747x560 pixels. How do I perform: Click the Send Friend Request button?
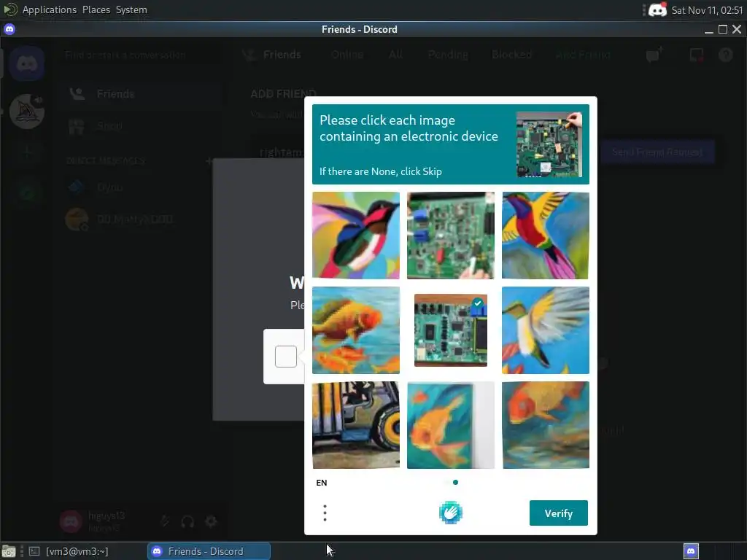[x=657, y=152]
